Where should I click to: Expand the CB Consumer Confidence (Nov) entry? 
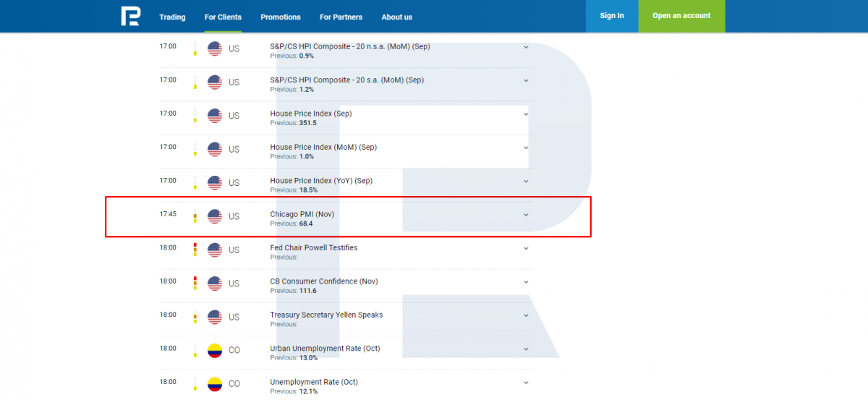coord(526,282)
